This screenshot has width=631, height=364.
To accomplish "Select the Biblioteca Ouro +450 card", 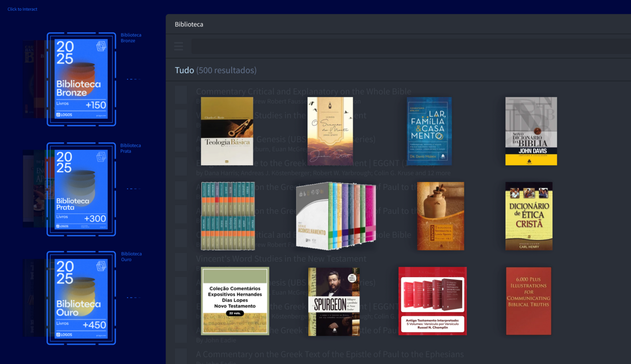I will (81, 299).
